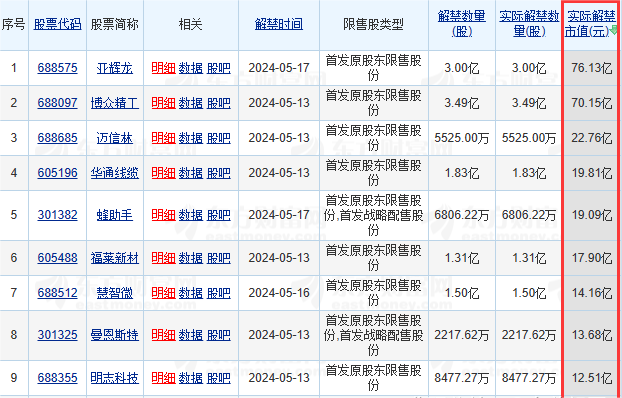Open 明细 for 博众精工 row

pyautogui.click(x=163, y=103)
